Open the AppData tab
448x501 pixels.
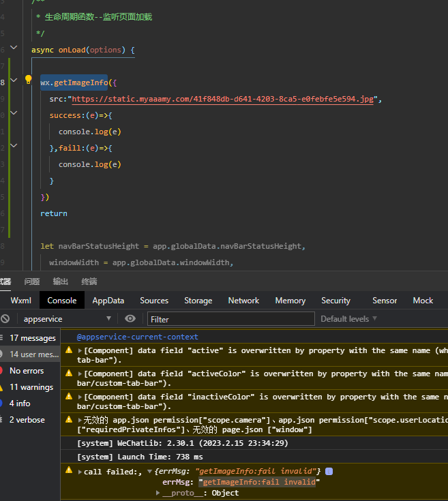108,300
